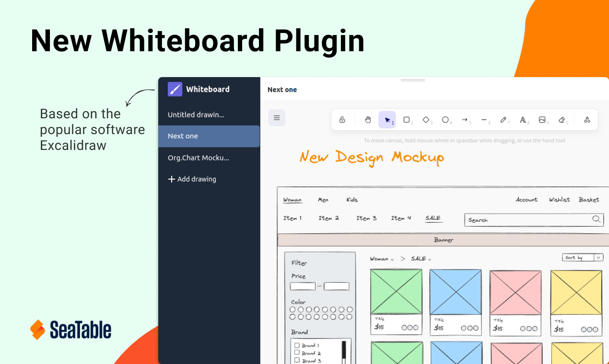Screen dimensions: 609x364
Task: Click the first Price range box
Action: (303, 286)
